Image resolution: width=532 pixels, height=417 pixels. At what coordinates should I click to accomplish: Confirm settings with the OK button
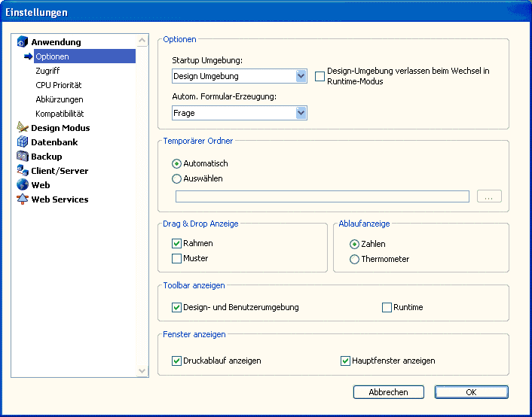coord(471,392)
